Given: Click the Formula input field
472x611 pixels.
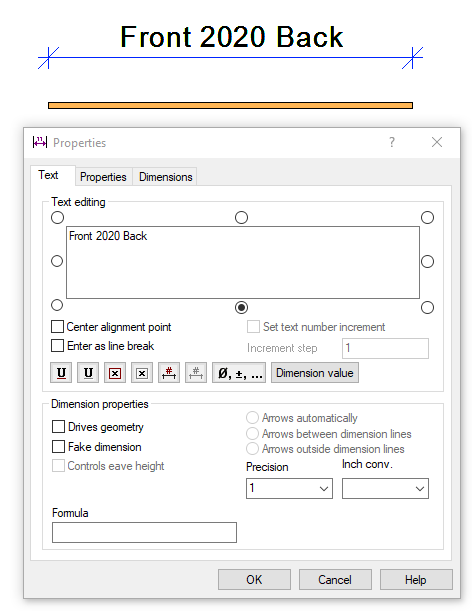Looking at the screenshot, I should pyautogui.click(x=144, y=532).
